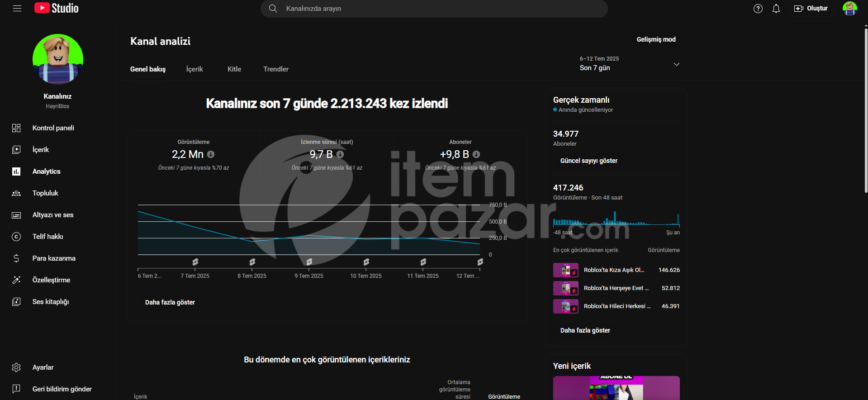Click the down arrow beside +9,8 B
Viewport: 868px width, 400px height.
point(476,154)
